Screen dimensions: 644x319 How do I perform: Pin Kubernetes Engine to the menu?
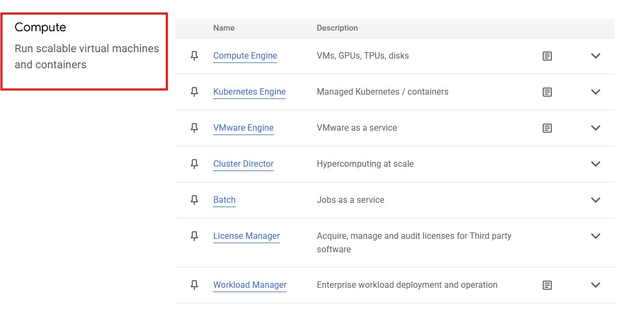194,92
